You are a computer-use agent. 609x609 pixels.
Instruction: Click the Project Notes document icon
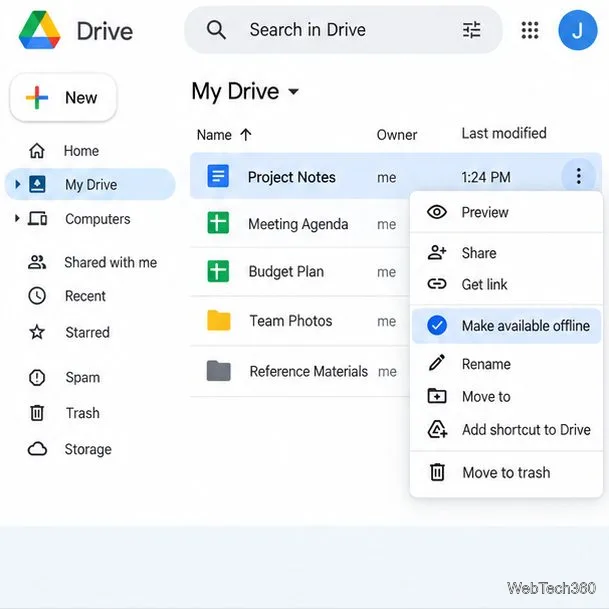coord(218,176)
